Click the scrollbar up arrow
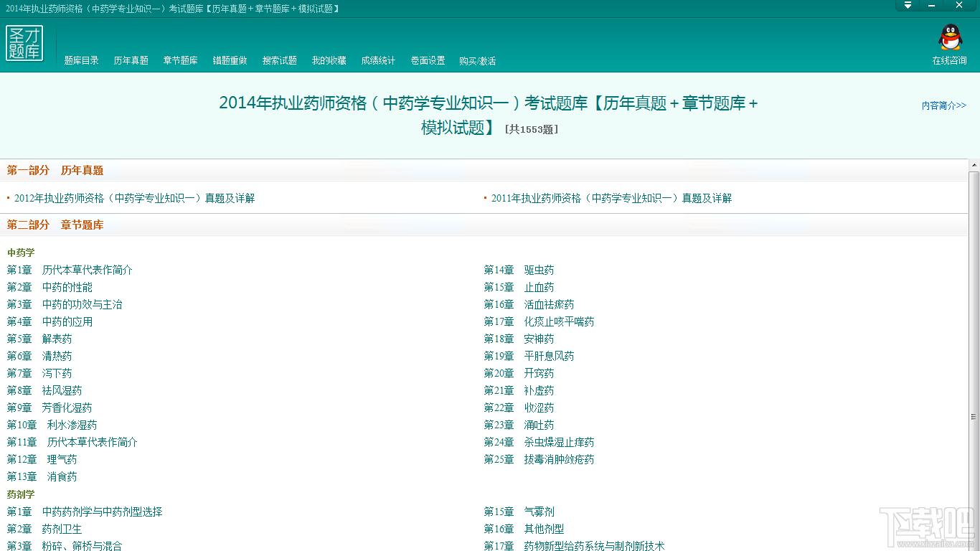980x551 pixels. [x=974, y=165]
